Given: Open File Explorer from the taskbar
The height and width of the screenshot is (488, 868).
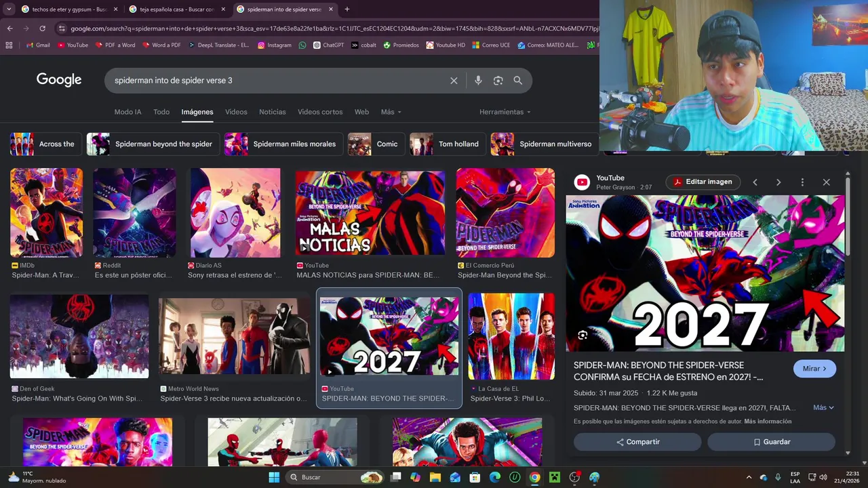Looking at the screenshot, I should click(435, 477).
